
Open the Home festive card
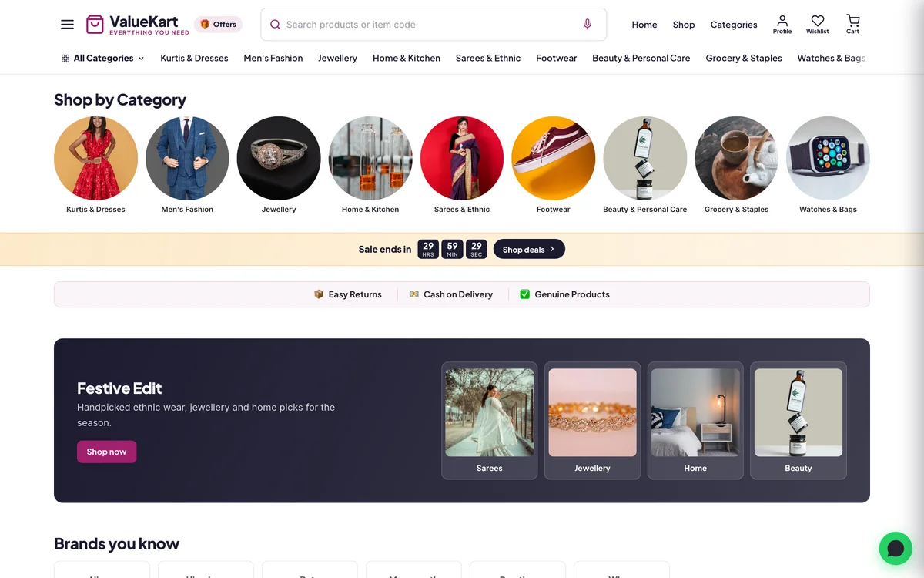[x=695, y=421]
